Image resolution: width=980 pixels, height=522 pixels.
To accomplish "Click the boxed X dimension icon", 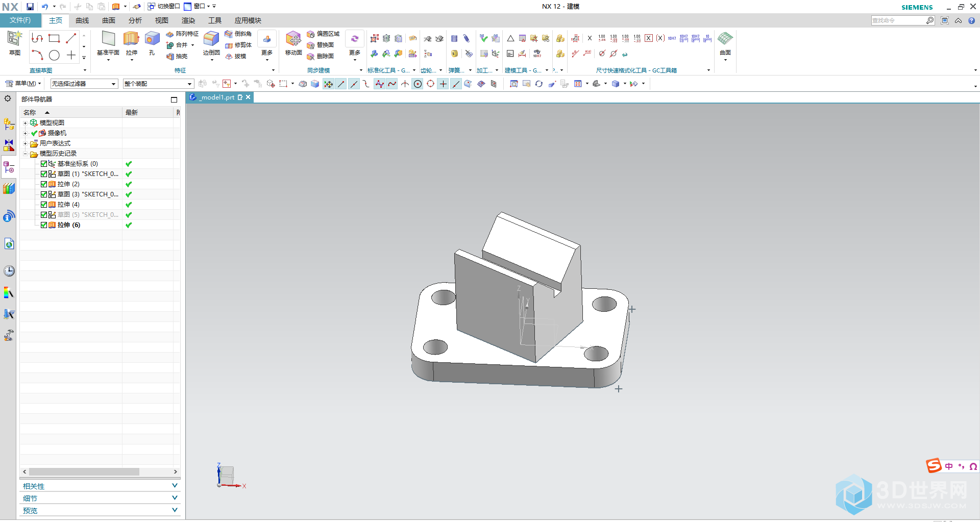I will 649,38.
